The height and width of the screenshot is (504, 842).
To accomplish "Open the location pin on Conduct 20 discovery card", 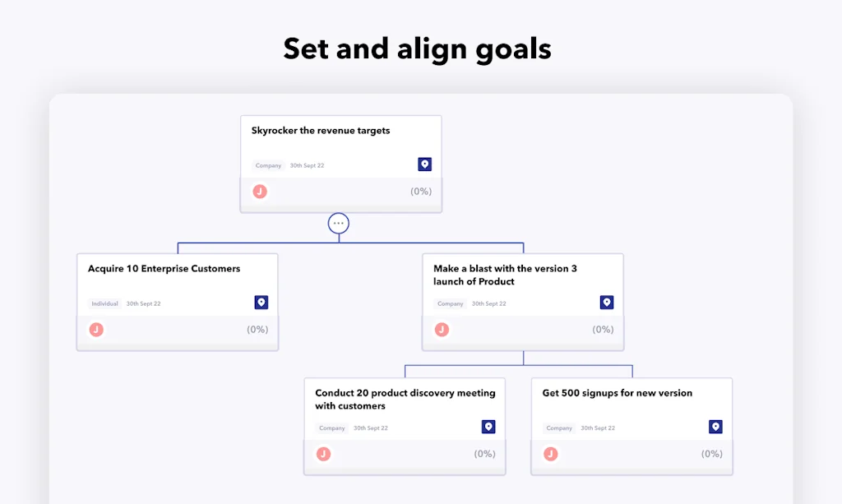I will tap(488, 427).
